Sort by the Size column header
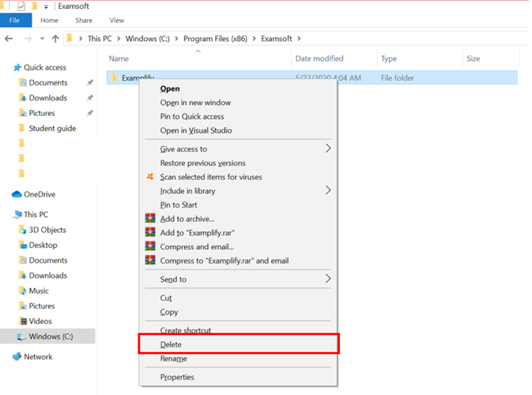Screen dimensions: 532x395 [473, 59]
